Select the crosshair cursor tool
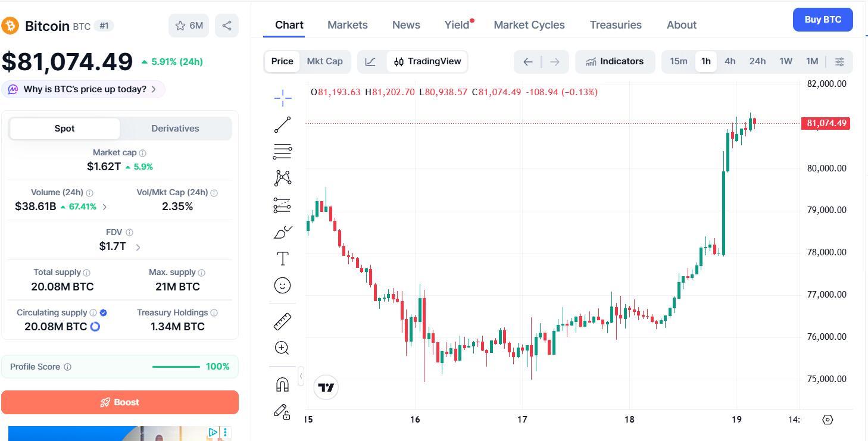 click(x=283, y=98)
